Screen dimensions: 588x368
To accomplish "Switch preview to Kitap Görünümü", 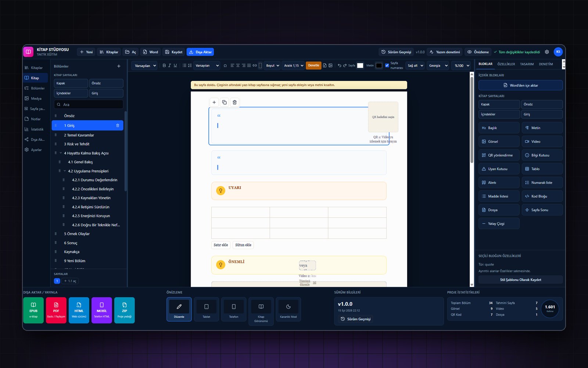I will coord(261,311).
